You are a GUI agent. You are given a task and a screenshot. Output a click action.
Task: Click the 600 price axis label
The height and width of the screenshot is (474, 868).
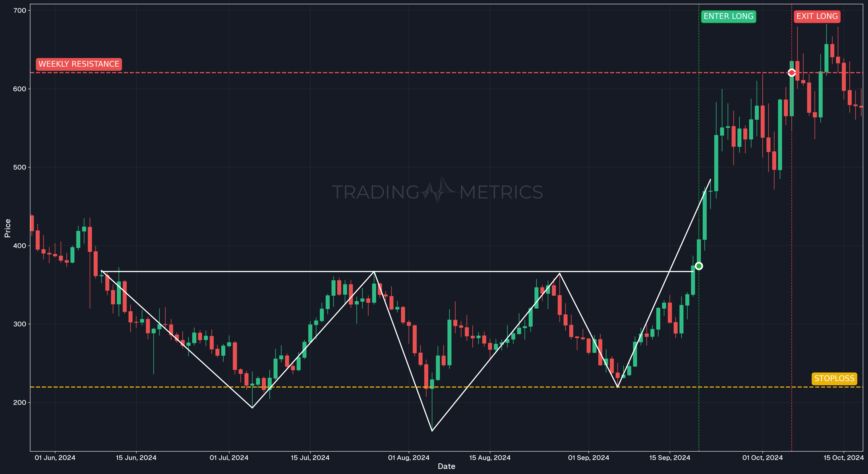[x=20, y=89]
